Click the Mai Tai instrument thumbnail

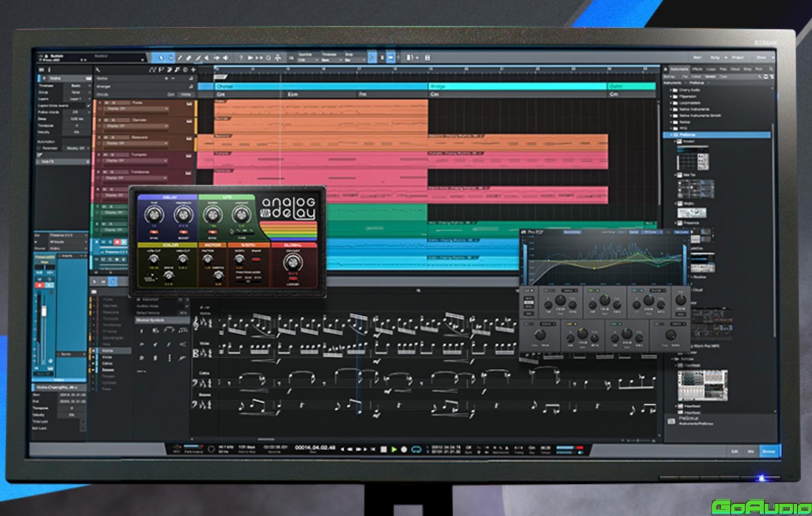click(696, 190)
